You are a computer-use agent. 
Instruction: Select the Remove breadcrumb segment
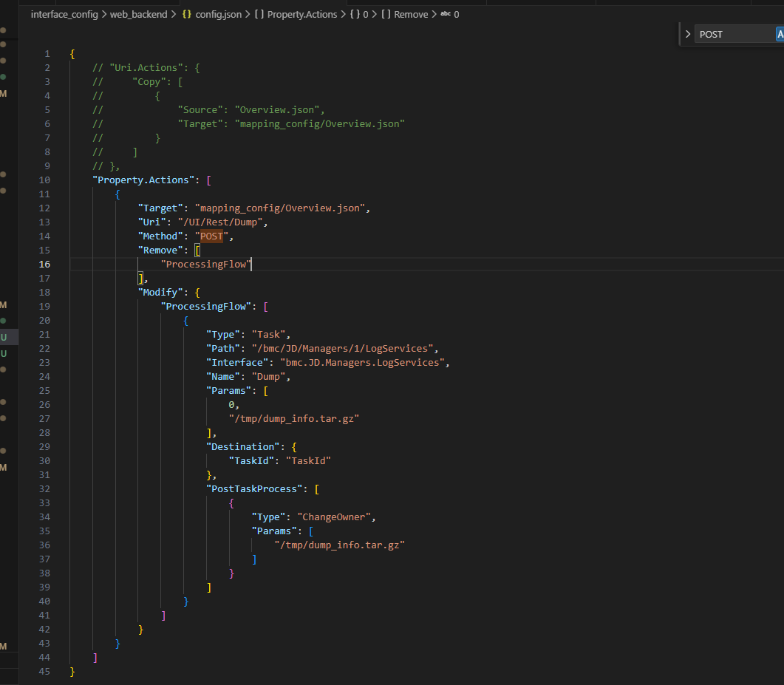[x=411, y=14]
